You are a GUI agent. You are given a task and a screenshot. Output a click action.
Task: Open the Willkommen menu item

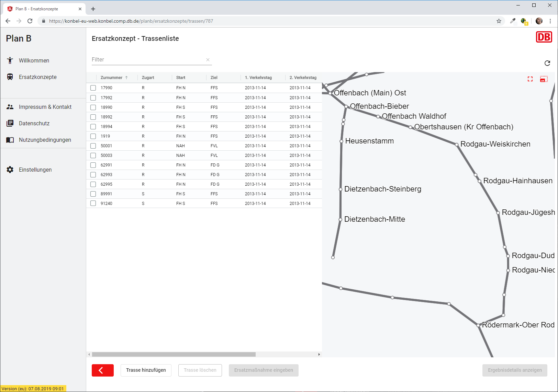coord(34,60)
